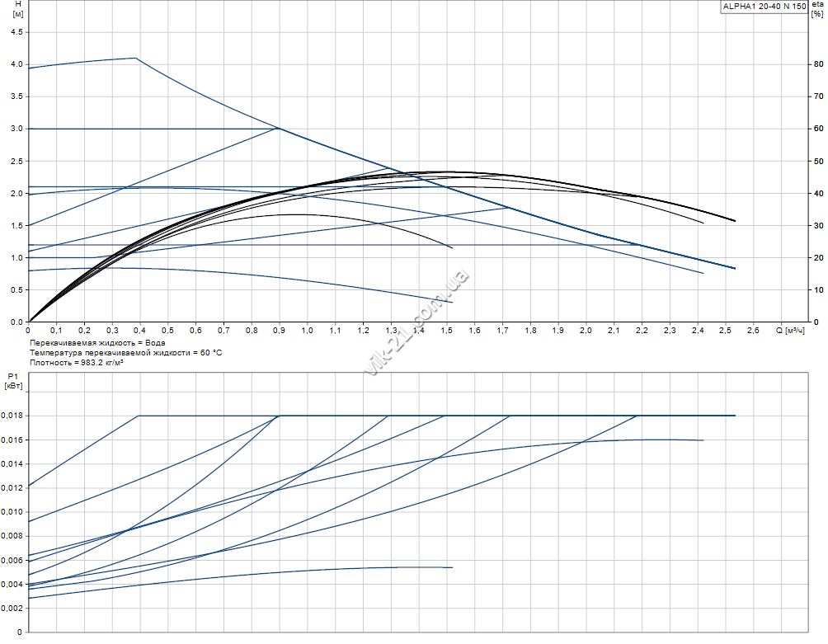Click the 2,6 tick on Q axis
The width and height of the screenshot is (828, 644).
[753, 331]
